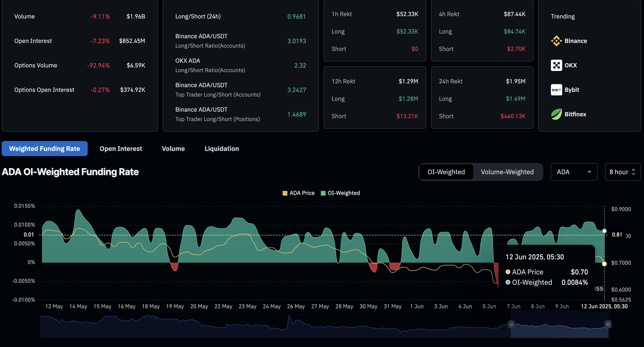Click the ADA price marker on chart
Viewport: 644px width, 347px height.
[x=604, y=264]
